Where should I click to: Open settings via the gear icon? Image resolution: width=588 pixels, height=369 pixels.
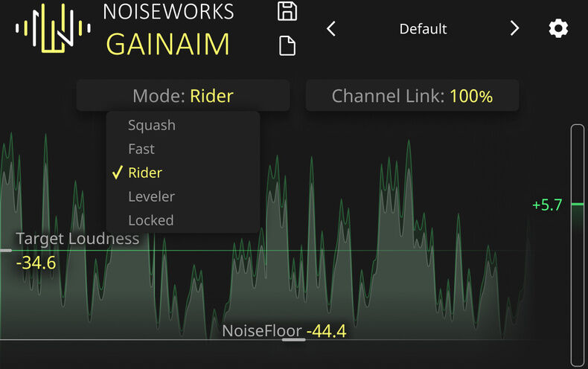pos(558,28)
